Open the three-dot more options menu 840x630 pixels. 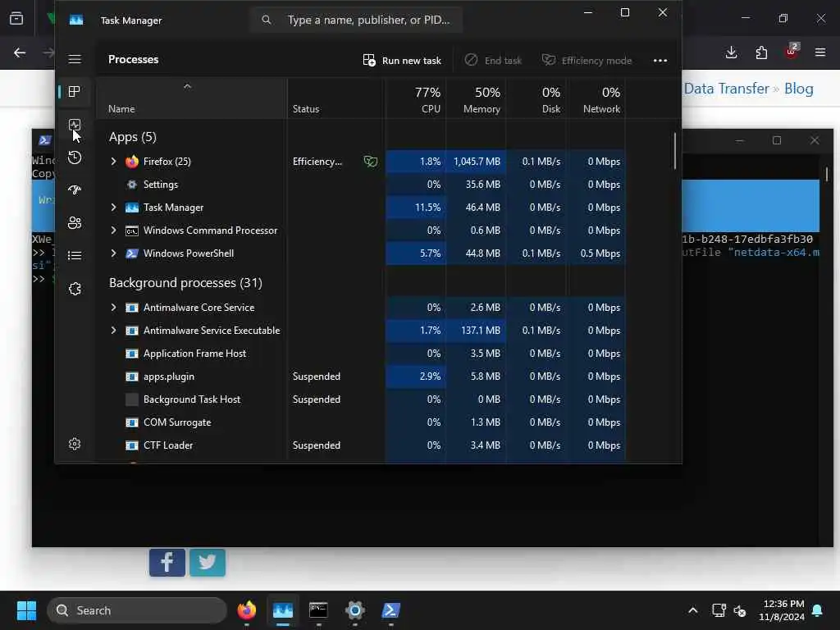tap(660, 61)
